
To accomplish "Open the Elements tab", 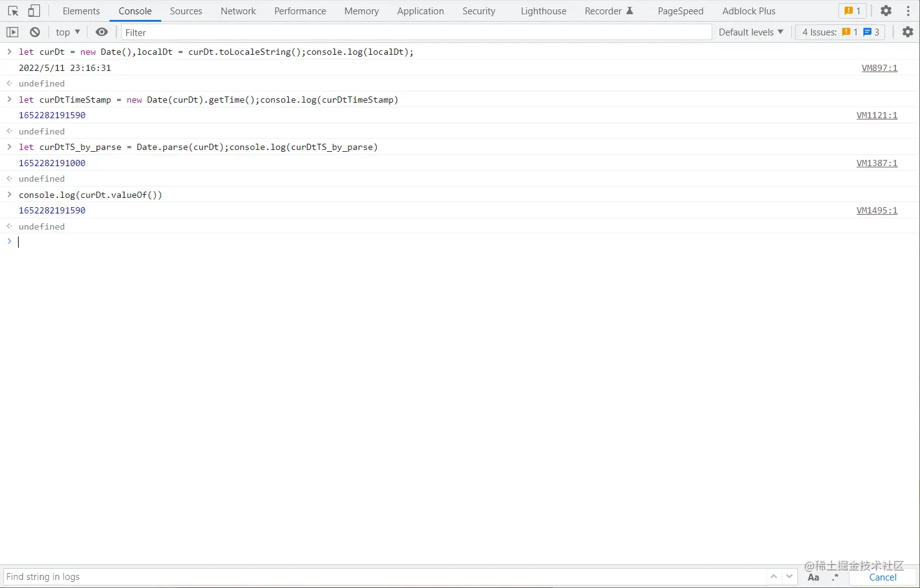I will coord(81,11).
